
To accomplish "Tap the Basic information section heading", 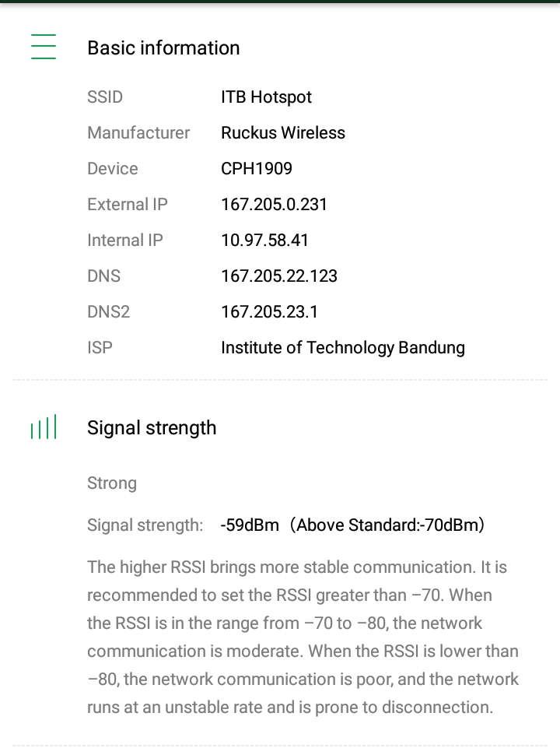I will [x=163, y=47].
